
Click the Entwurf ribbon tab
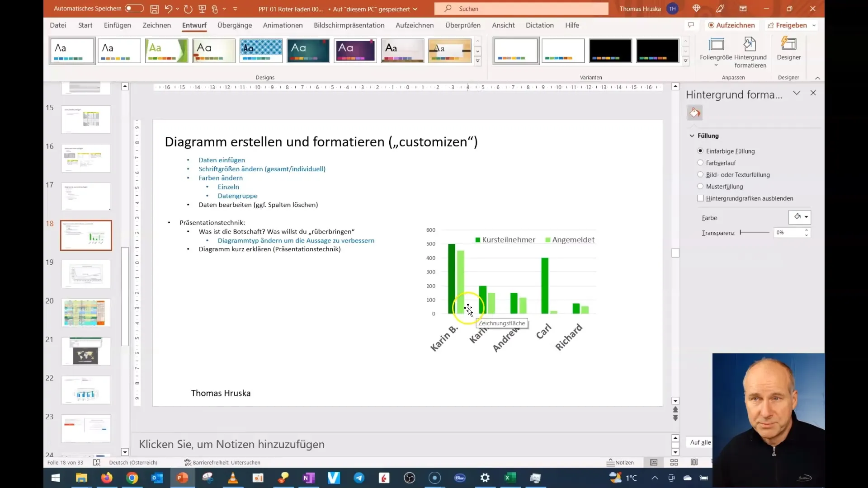194,25
